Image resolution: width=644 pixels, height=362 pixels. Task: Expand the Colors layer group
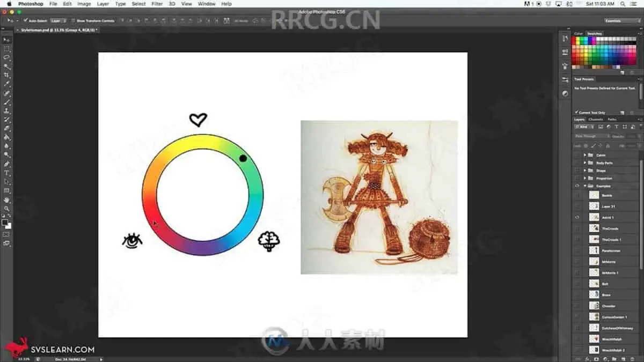click(x=585, y=155)
